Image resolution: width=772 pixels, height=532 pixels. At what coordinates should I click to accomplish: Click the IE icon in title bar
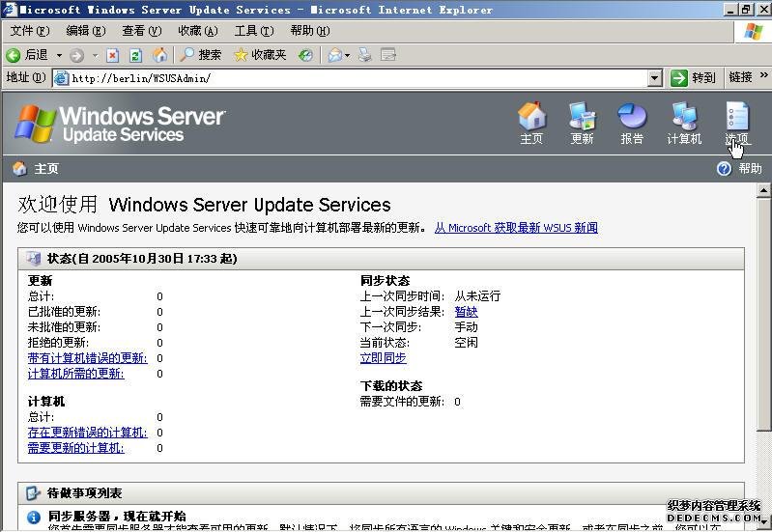(x=10, y=10)
